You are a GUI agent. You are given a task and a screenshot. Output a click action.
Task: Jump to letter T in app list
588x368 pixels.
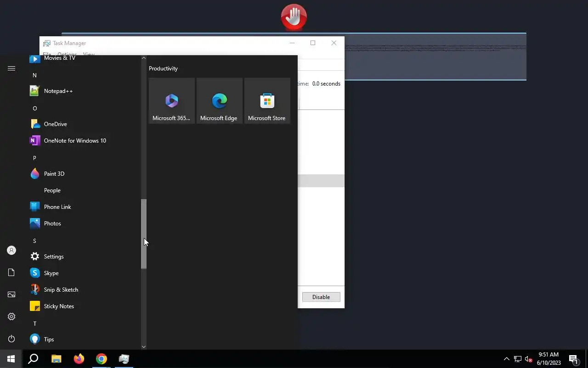pyautogui.click(x=34, y=323)
